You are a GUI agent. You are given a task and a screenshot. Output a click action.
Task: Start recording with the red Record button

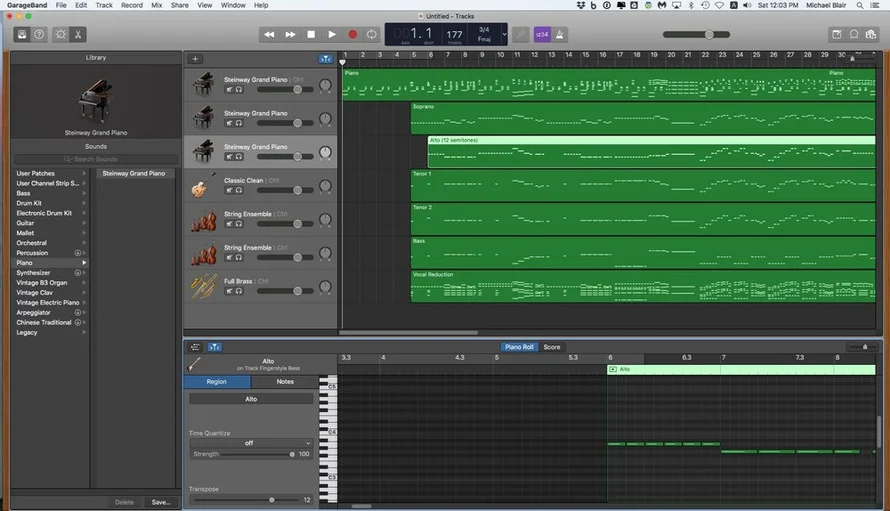[x=352, y=35]
